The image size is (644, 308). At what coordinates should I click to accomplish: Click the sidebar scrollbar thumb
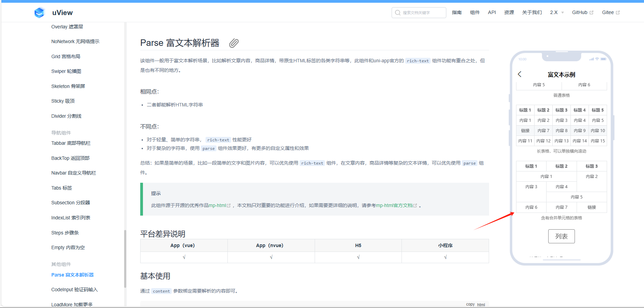click(125, 258)
